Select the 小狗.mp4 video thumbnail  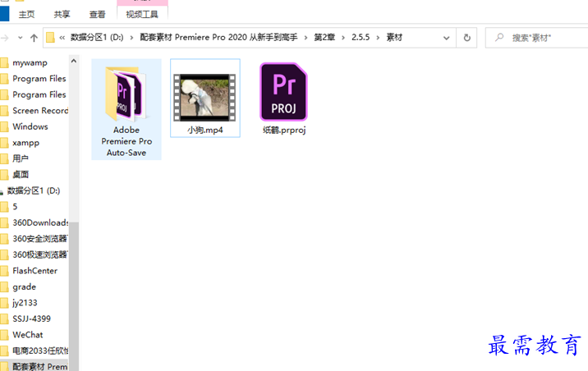(x=204, y=98)
